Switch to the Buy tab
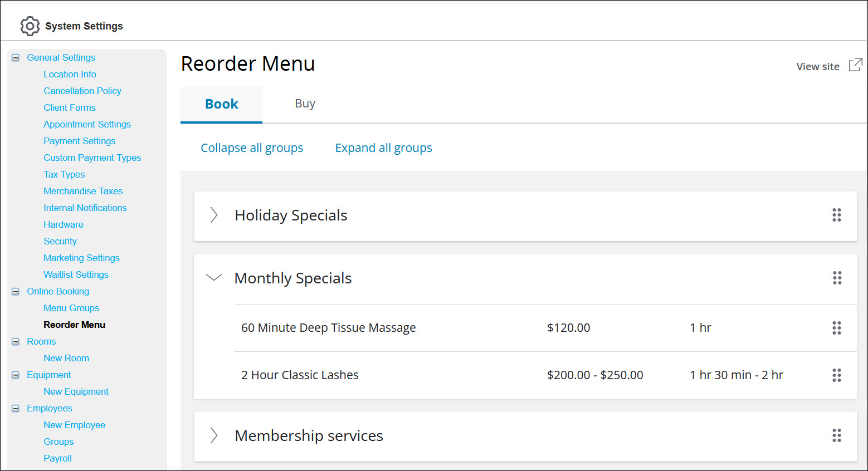This screenshot has height=471, width=868. [x=305, y=103]
